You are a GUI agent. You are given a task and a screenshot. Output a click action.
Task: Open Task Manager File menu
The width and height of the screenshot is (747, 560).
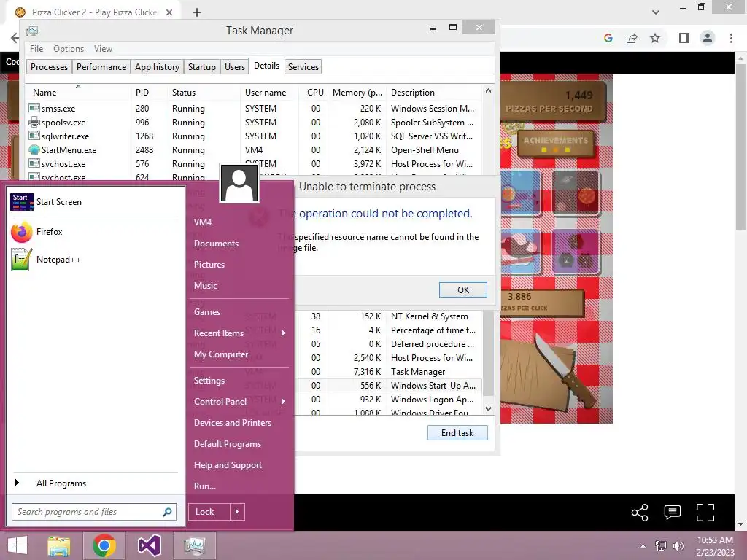click(x=36, y=49)
